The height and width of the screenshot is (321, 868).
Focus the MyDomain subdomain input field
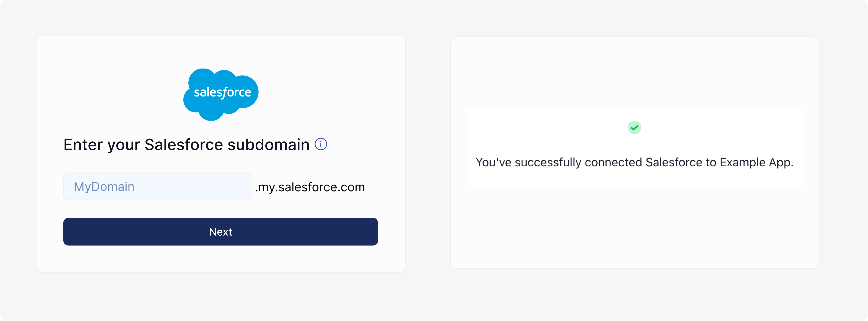point(157,187)
